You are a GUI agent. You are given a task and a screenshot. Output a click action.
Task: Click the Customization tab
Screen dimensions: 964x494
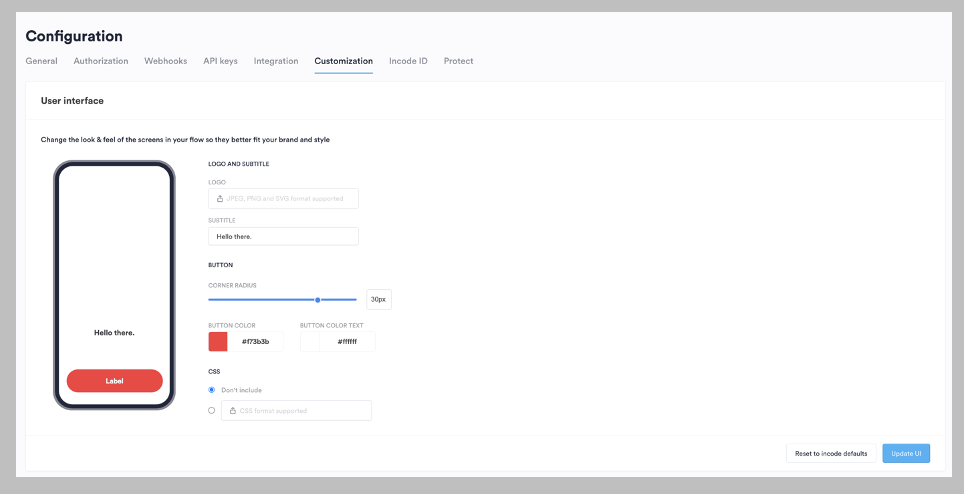pos(344,61)
